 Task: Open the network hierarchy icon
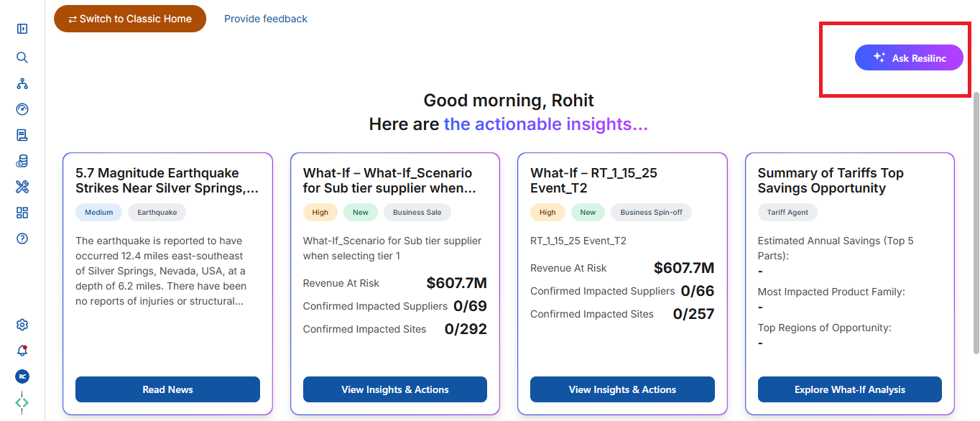pyautogui.click(x=22, y=83)
